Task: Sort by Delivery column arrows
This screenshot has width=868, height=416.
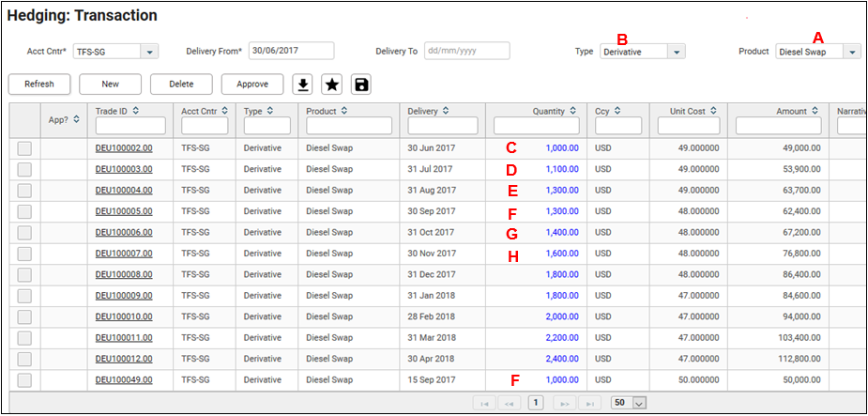Action: 445,111
